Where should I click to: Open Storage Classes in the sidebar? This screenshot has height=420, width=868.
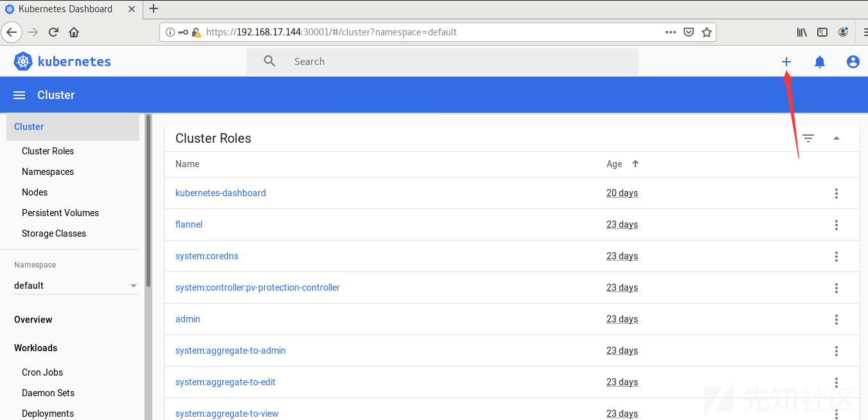coord(54,233)
